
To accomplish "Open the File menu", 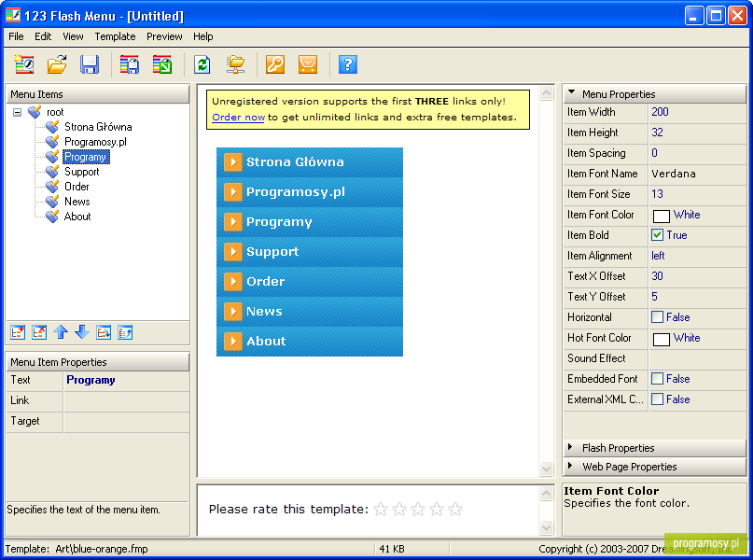I will pos(16,36).
